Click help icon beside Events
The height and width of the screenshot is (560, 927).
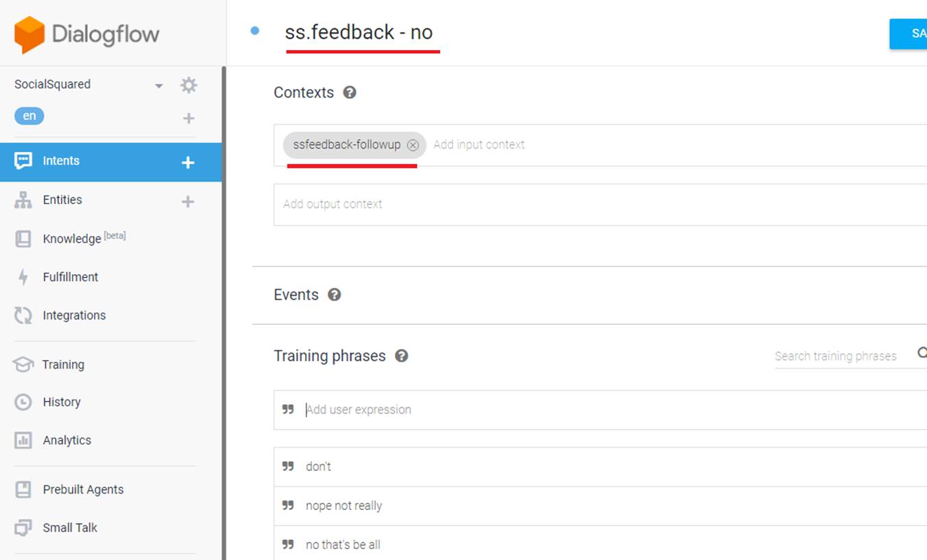pyautogui.click(x=335, y=295)
